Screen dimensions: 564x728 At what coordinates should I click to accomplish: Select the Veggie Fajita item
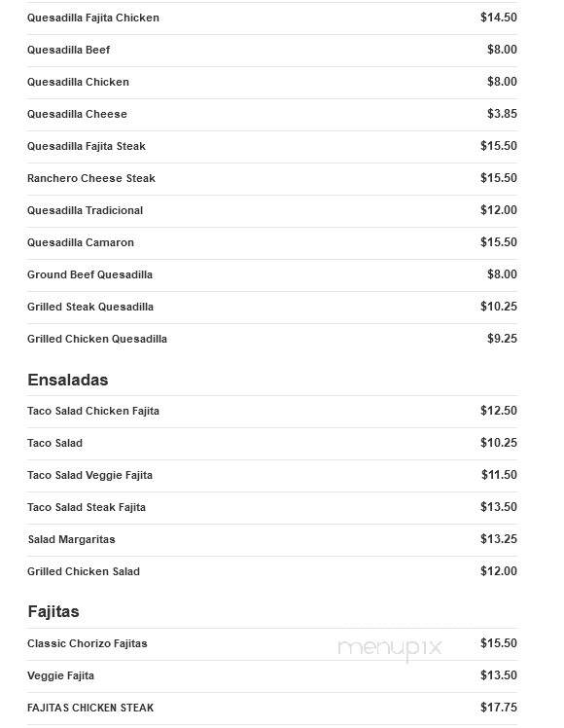point(272,676)
